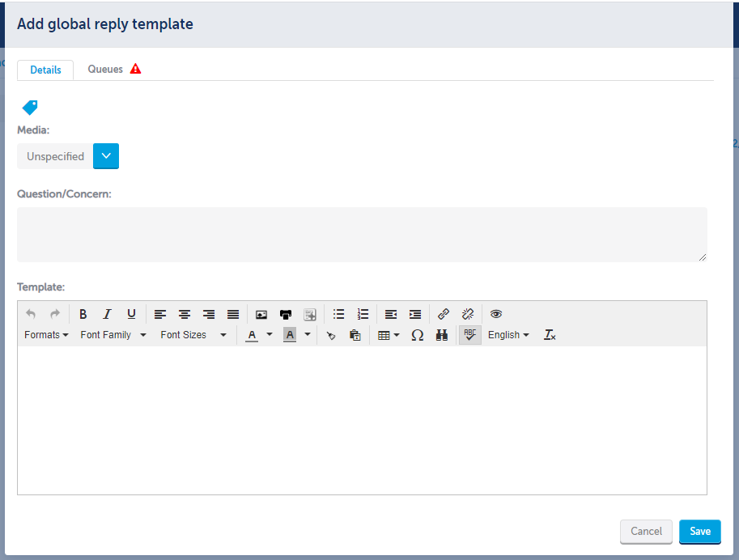Open find and replace binoculars icon
The image size is (739, 560).
pyautogui.click(x=442, y=335)
